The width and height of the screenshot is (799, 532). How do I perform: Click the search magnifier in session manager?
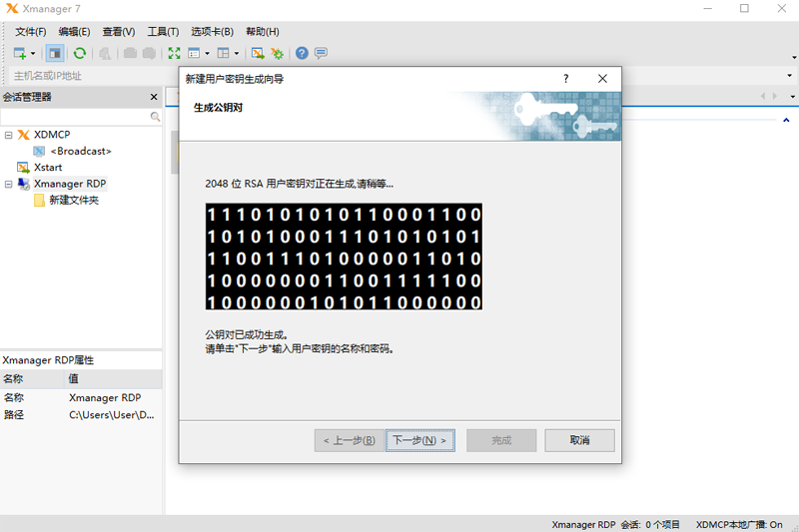[x=155, y=117]
